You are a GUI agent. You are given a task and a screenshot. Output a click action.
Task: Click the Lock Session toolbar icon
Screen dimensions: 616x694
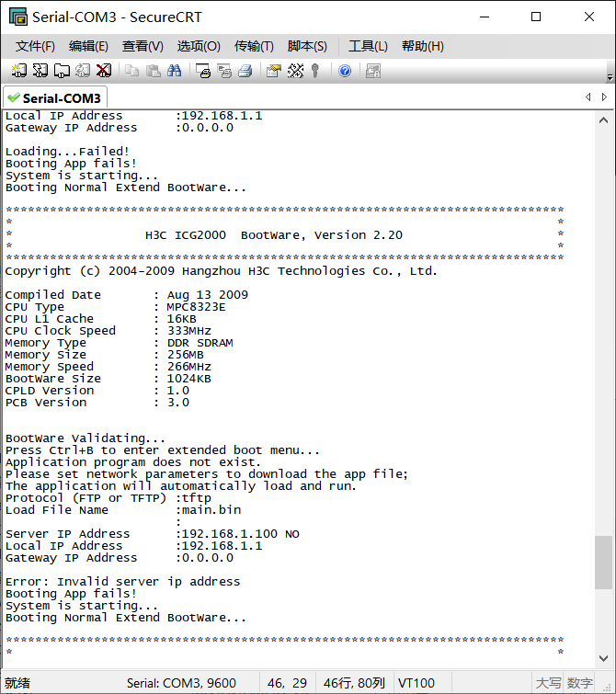pos(373,71)
